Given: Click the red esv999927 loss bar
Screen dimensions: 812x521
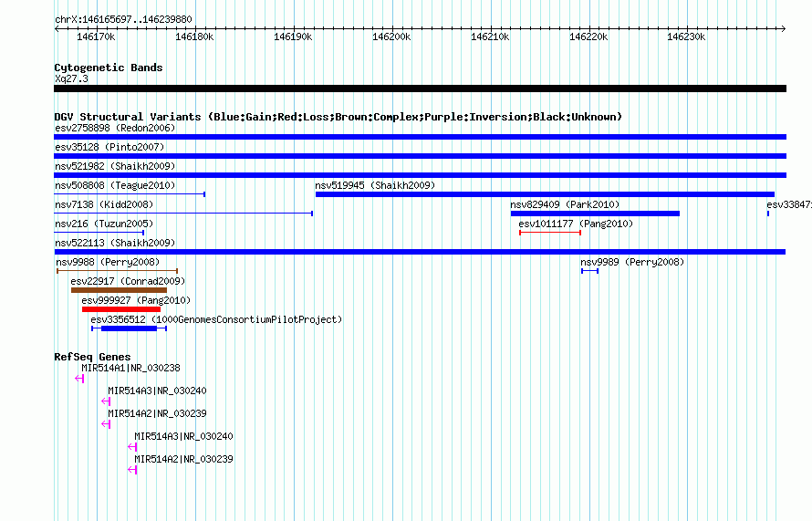Looking at the screenshot, I should coord(121,309).
